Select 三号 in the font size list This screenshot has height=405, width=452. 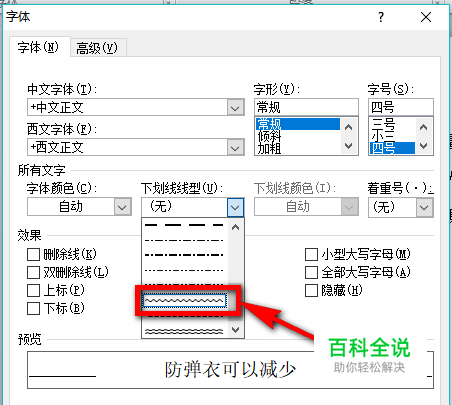pyautogui.click(x=392, y=124)
